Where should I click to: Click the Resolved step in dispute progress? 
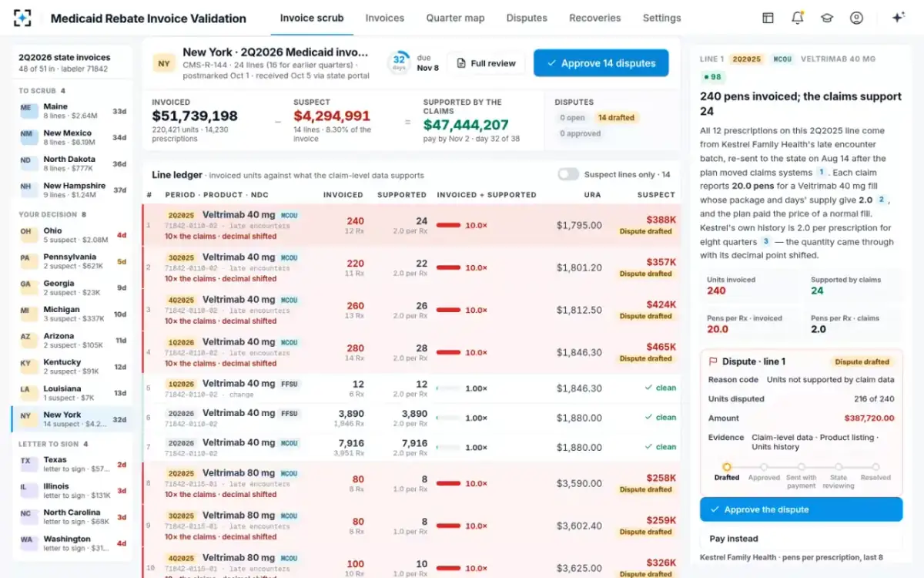(x=875, y=472)
